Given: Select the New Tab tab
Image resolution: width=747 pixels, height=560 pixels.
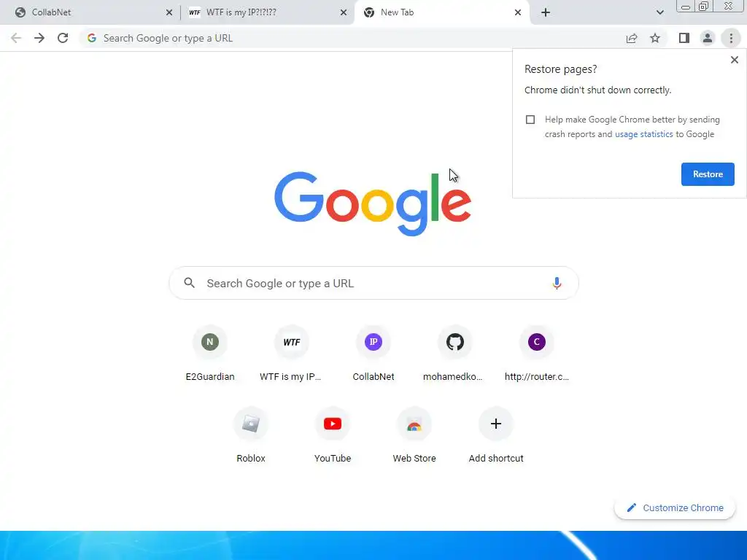Looking at the screenshot, I should pos(441,12).
